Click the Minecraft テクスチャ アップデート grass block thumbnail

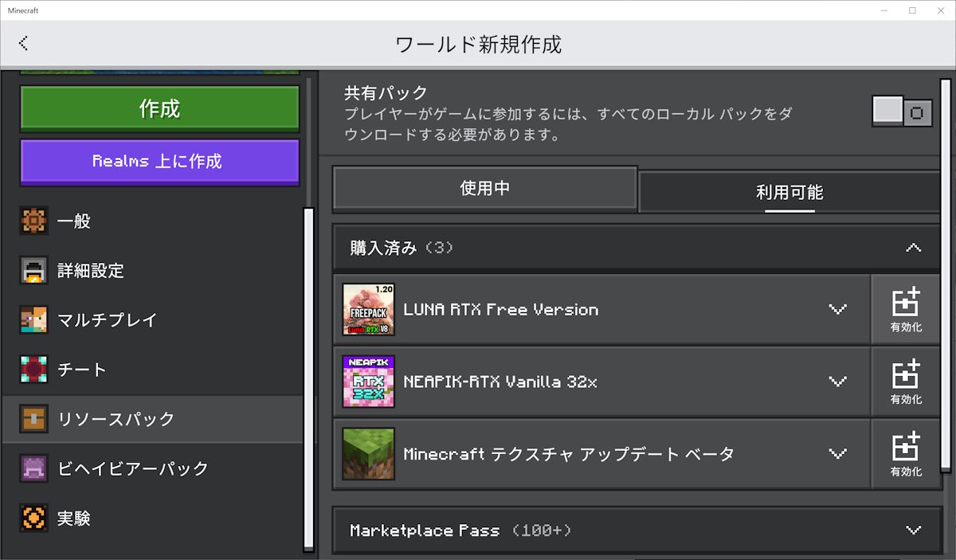(368, 454)
